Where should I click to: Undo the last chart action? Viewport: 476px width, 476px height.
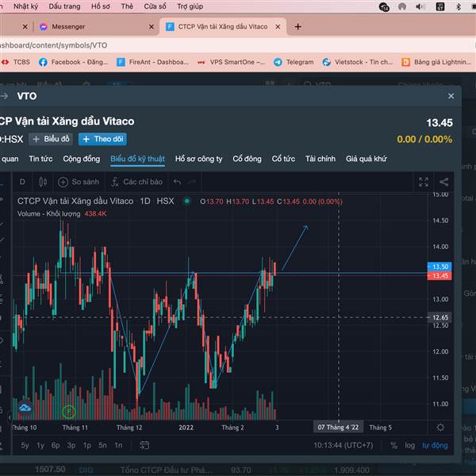click(x=177, y=182)
